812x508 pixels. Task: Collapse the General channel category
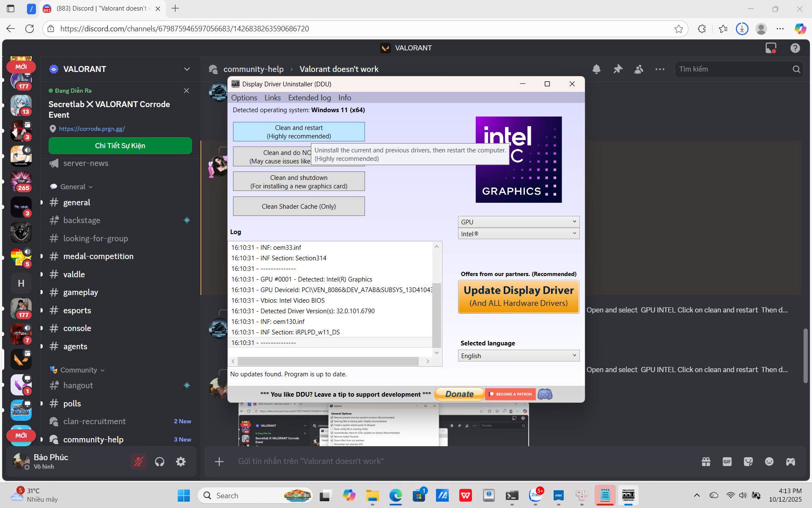click(x=73, y=187)
